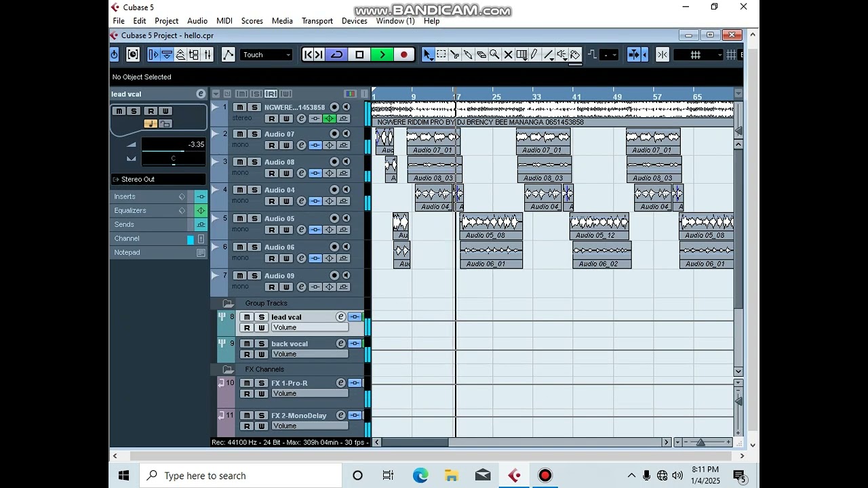Select the Glue tool
The width and height of the screenshot is (868, 488).
(x=468, y=55)
